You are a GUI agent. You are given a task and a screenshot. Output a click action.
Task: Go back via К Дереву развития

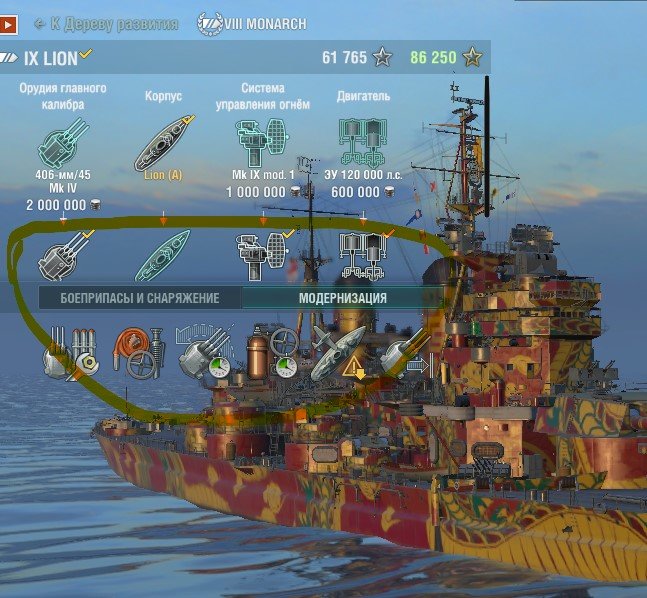point(106,24)
